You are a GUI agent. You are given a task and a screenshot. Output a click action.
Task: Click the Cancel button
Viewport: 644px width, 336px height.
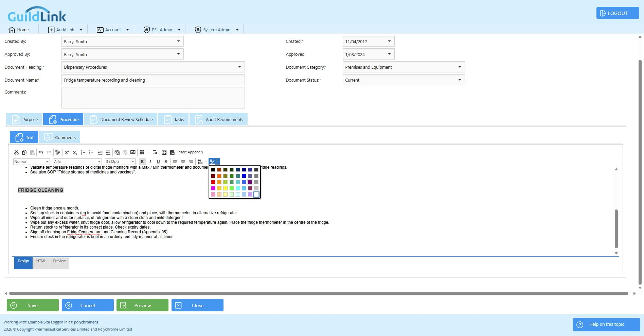(x=88, y=305)
